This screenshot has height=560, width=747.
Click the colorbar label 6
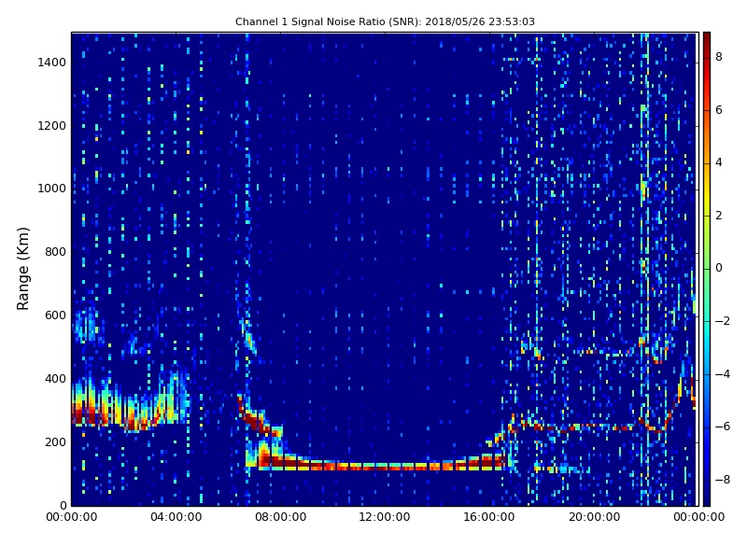click(719, 110)
